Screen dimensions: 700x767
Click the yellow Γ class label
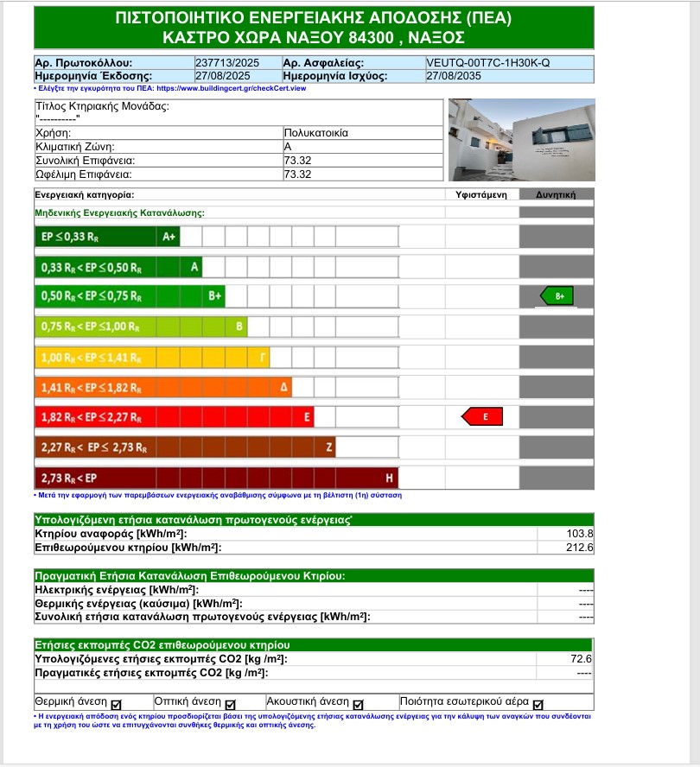[x=263, y=358]
